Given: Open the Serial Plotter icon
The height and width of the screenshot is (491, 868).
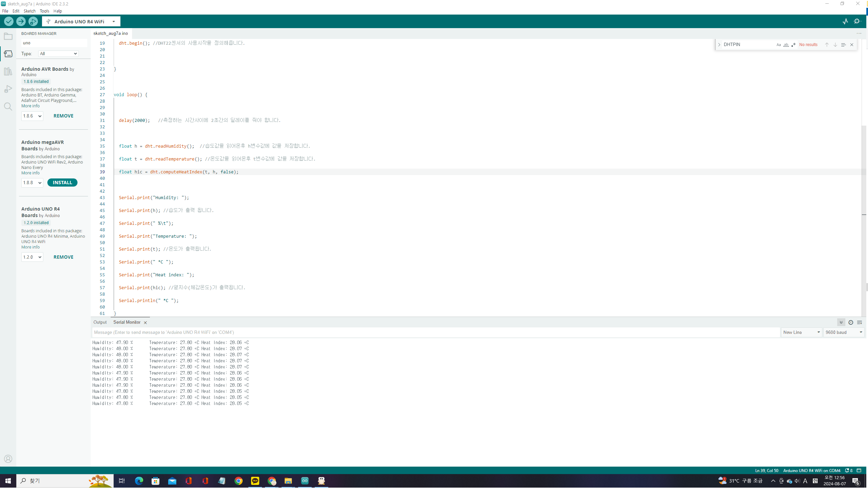Looking at the screenshot, I should pos(845,21).
